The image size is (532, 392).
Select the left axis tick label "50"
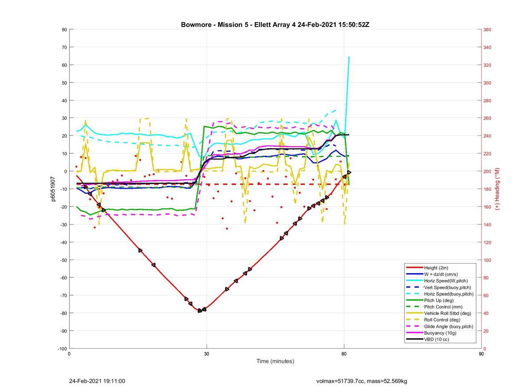pyautogui.click(x=64, y=83)
